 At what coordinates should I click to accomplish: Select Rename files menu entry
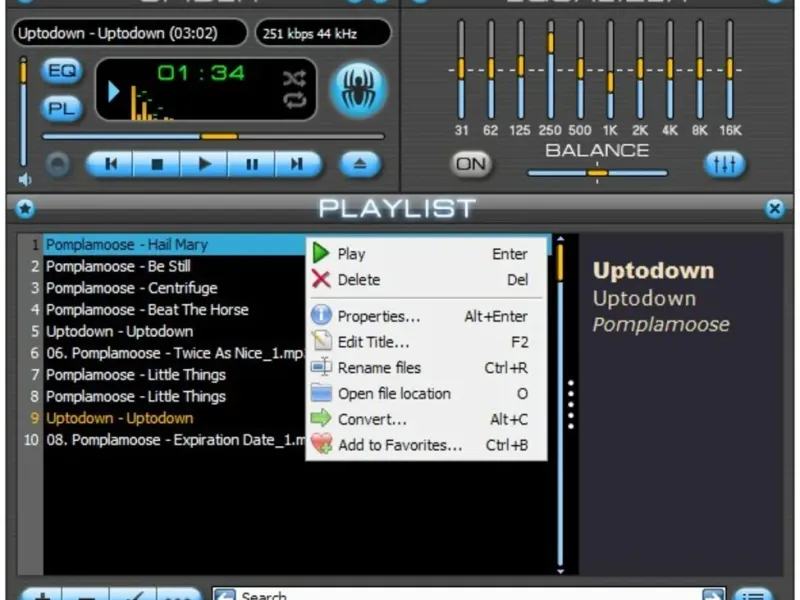coord(426,368)
